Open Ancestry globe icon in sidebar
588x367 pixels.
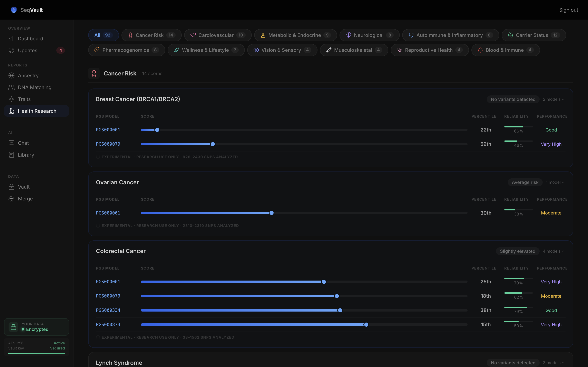tap(11, 75)
